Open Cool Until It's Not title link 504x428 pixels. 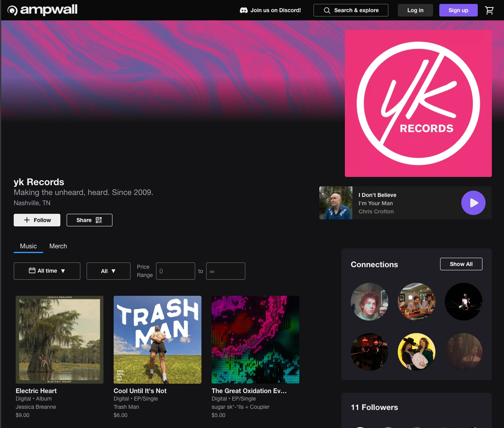[140, 391]
